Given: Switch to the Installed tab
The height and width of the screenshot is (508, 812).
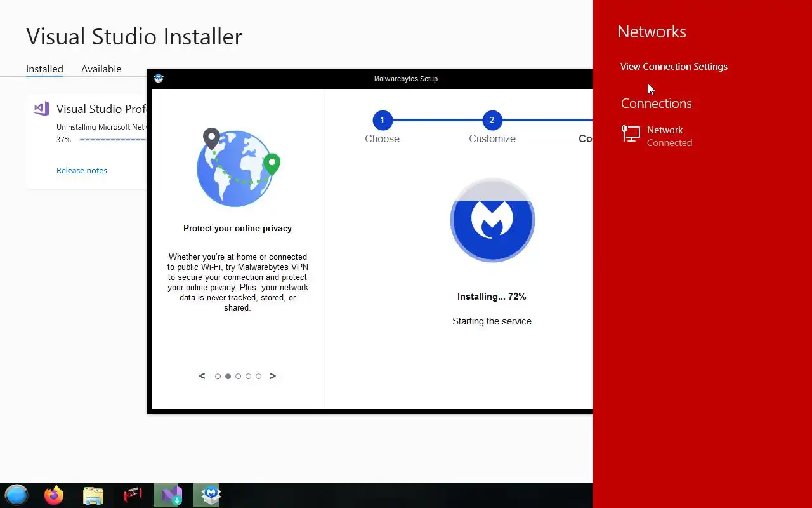Looking at the screenshot, I should point(44,69).
